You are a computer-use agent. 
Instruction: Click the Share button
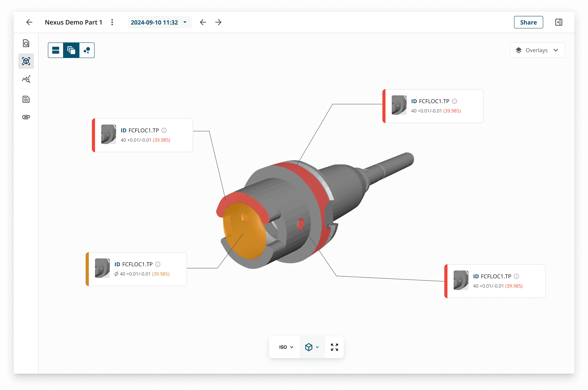point(528,22)
